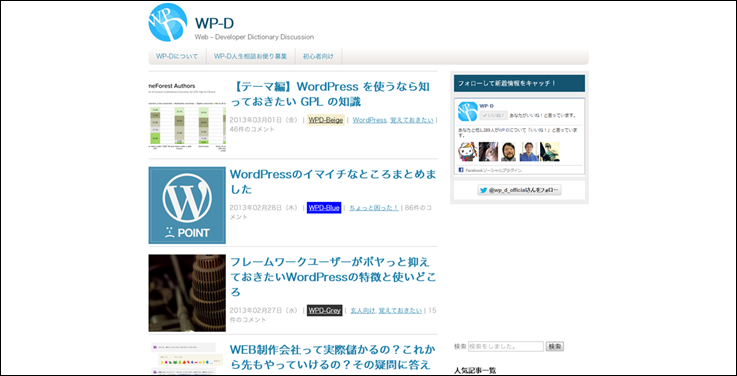Click the cartoon mascot fan avatar
The width and height of the screenshot is (737, 376).
468,152
